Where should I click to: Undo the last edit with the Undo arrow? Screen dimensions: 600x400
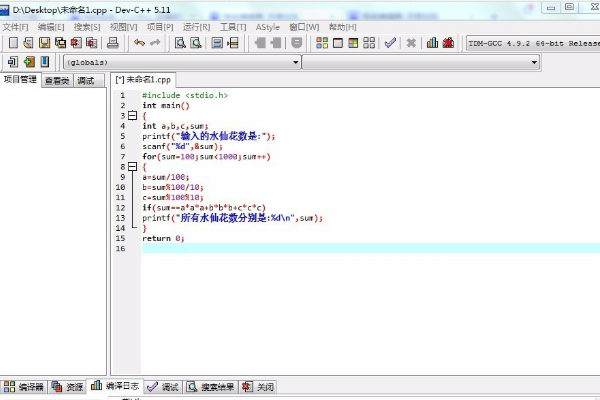tap(139, 42)
